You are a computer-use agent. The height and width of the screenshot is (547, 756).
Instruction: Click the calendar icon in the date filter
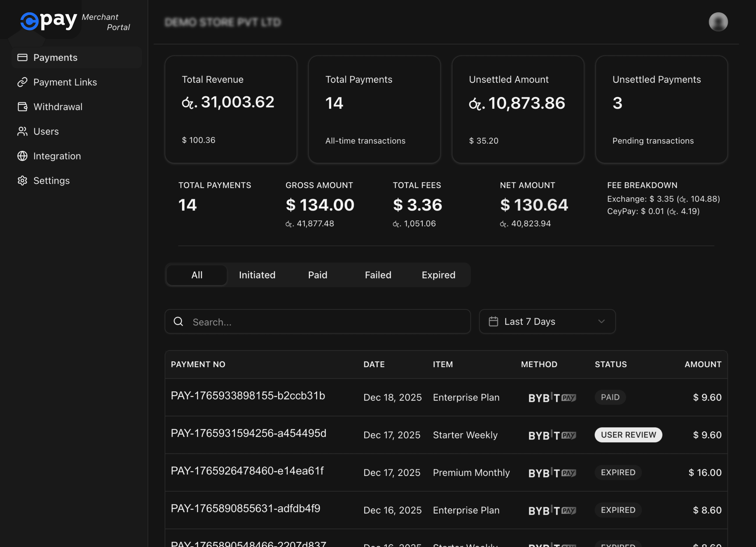coord(494,321)
